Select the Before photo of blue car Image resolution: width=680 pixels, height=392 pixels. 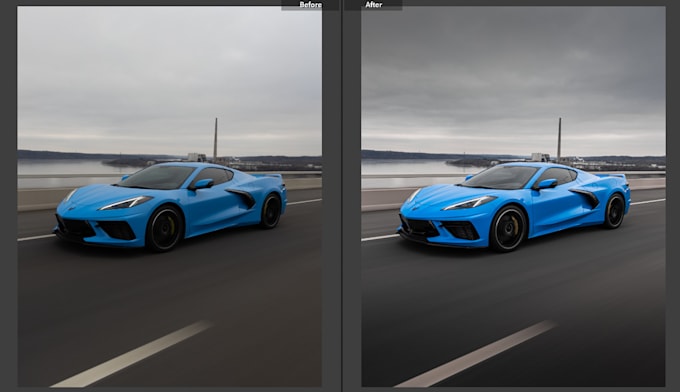coord(170,196)
